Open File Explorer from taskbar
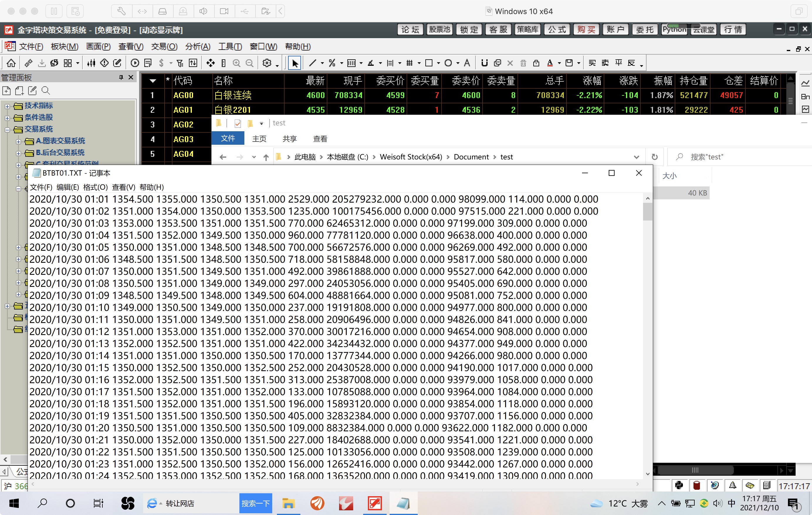This screenshot has height=515, width=812. pos(288,503)
